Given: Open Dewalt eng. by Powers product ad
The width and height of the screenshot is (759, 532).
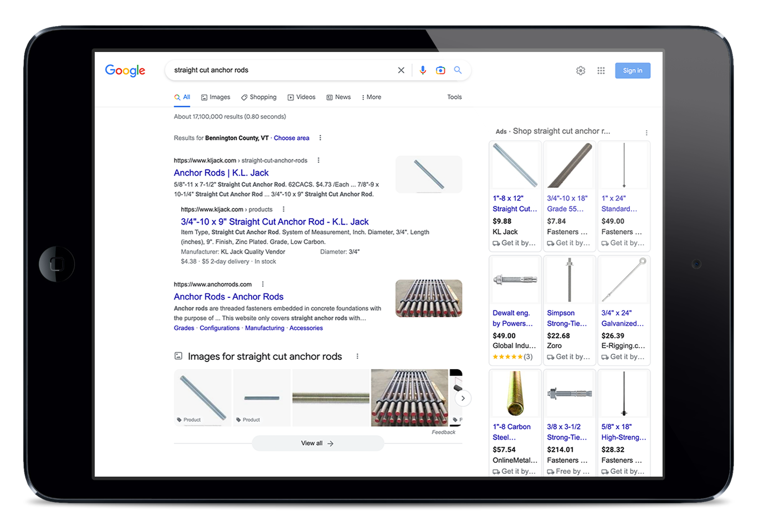Looking at the screenshot, I should (x=515, y=310).
